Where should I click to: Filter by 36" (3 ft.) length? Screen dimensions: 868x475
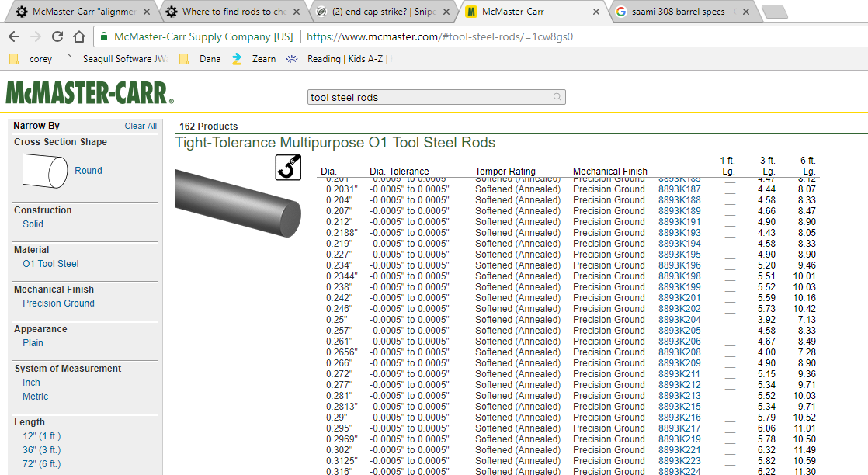(41, 450)
